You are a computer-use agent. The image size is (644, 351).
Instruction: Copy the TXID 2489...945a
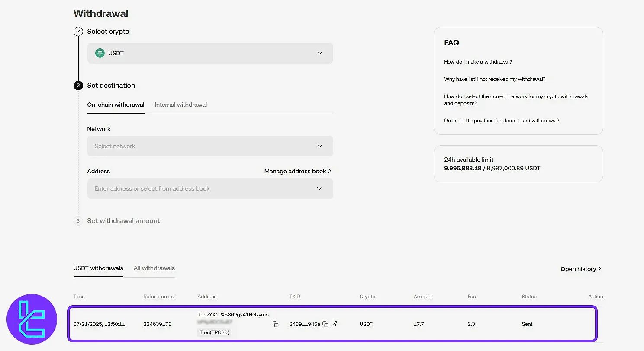[325, 324]
